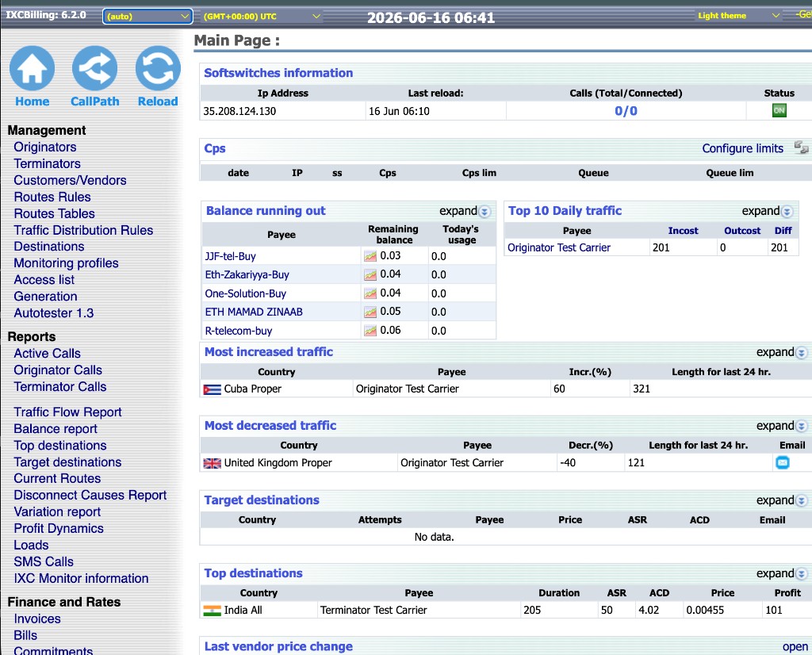The image size is (812, 655).
Task: Open the Light theme dropdown
Action: tap(738, 16)
